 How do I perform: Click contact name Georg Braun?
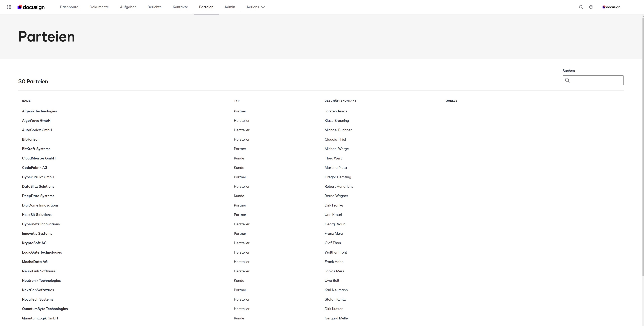[x=335, y=224]
